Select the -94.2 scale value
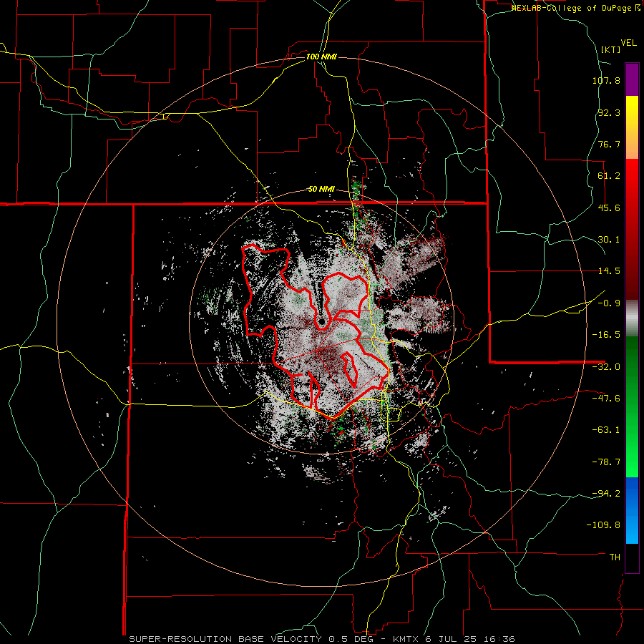 [x=606, y=493]
